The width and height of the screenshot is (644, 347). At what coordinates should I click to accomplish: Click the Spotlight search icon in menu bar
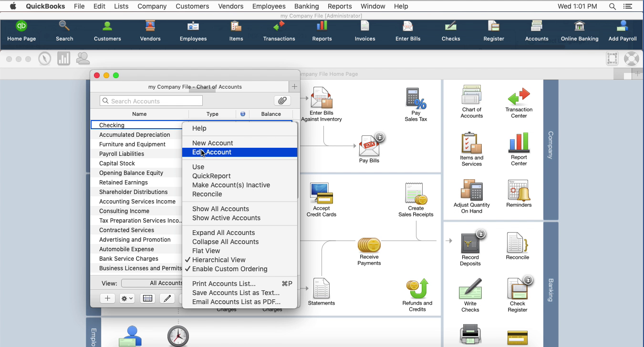[612, 6]
